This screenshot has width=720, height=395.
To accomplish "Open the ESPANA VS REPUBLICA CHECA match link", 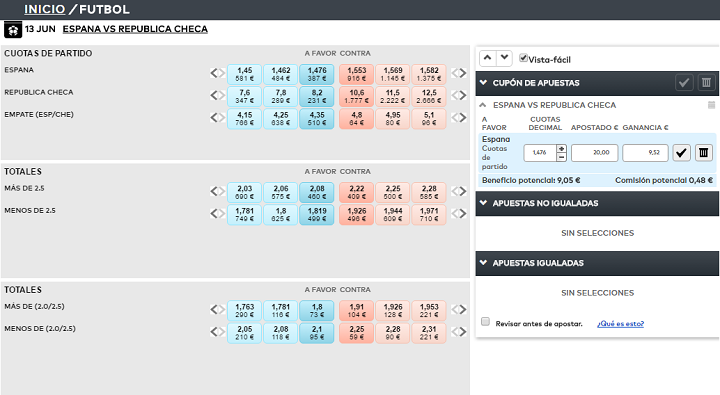I will [x=135, y=29].
